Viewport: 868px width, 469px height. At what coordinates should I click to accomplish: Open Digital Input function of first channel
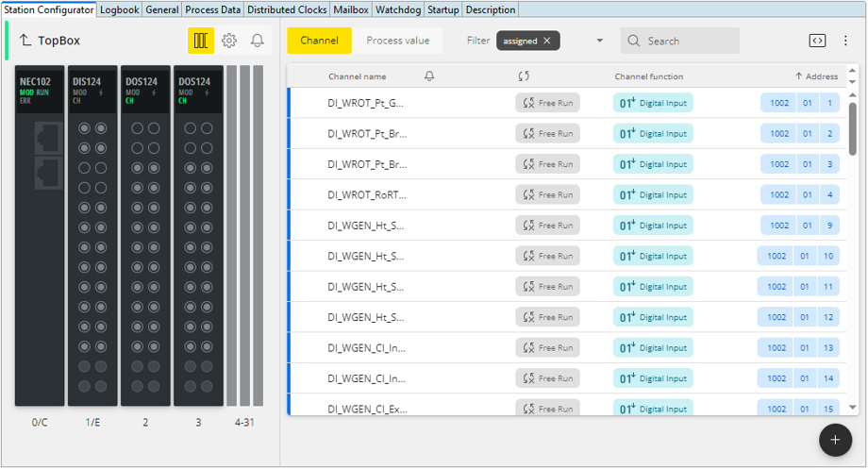(653, 104)
